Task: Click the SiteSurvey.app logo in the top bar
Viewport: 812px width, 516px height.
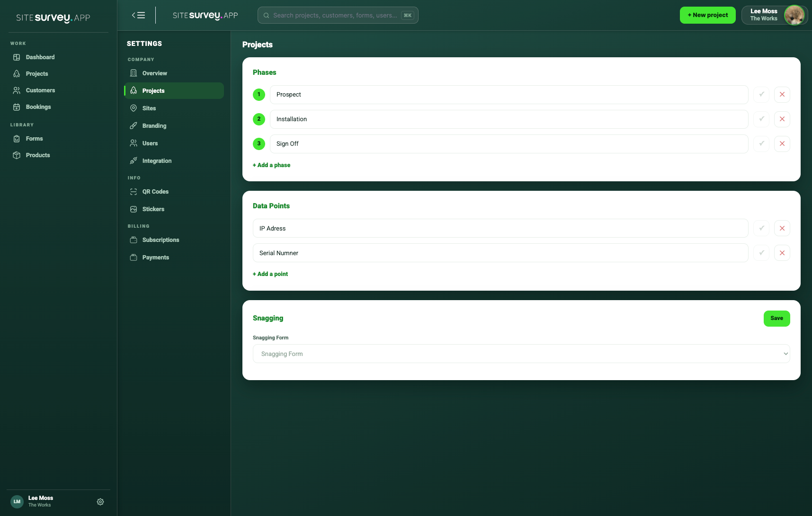Action: tap(205, 16)
